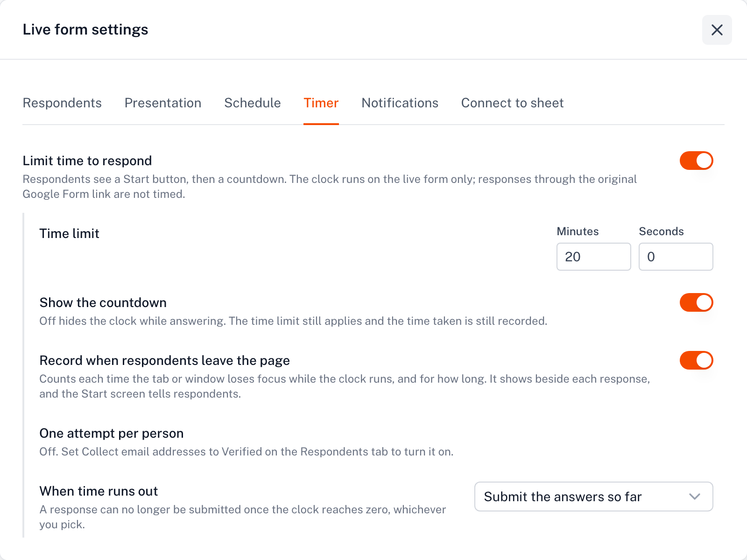Turn off Show the countdown switch

coord(697,302)
